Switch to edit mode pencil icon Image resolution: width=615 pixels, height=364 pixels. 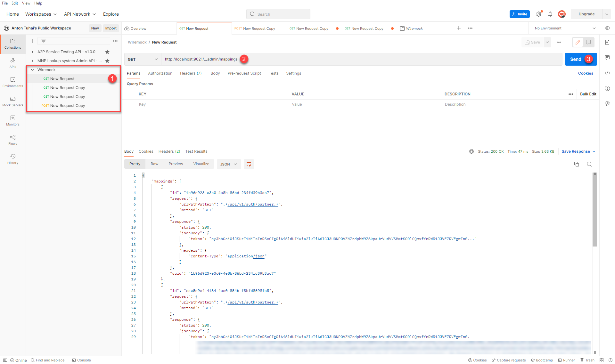pos(578,42)
